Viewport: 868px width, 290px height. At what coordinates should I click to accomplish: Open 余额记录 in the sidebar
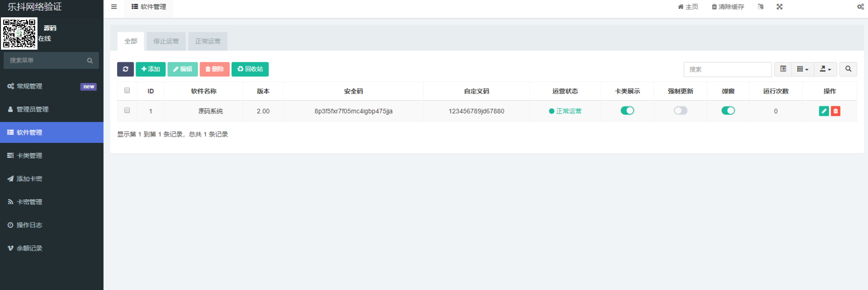pyautogui.click(x=52, y=248)
